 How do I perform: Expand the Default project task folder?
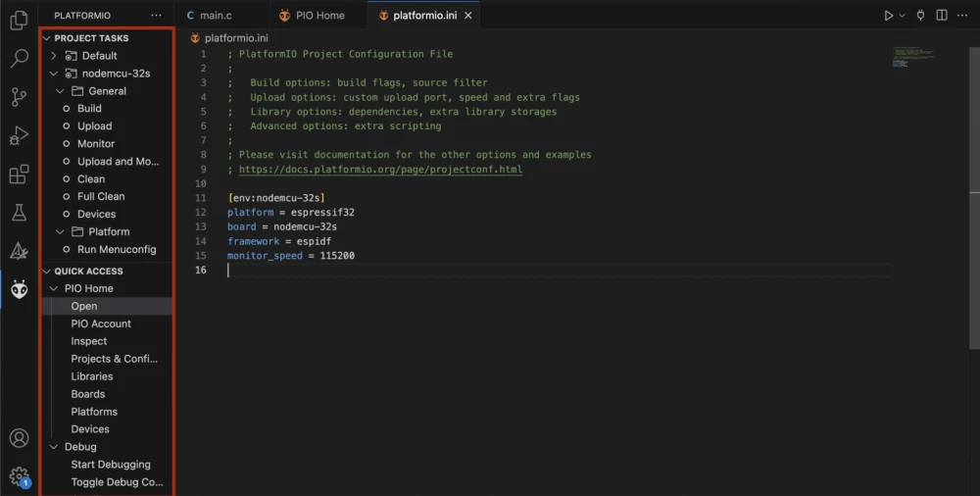pyautogui.click(x=54, y=56)
